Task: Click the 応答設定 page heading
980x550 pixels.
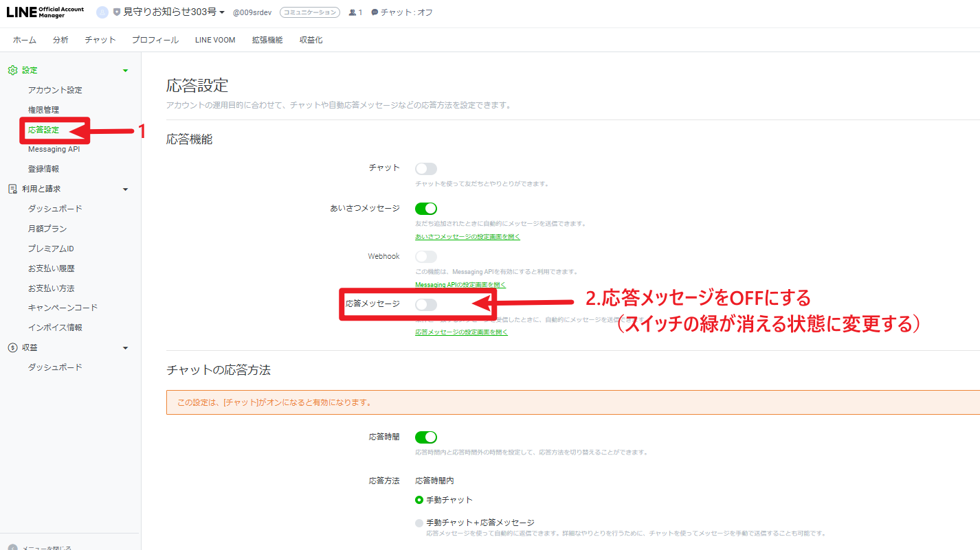Action: (197, 86)
